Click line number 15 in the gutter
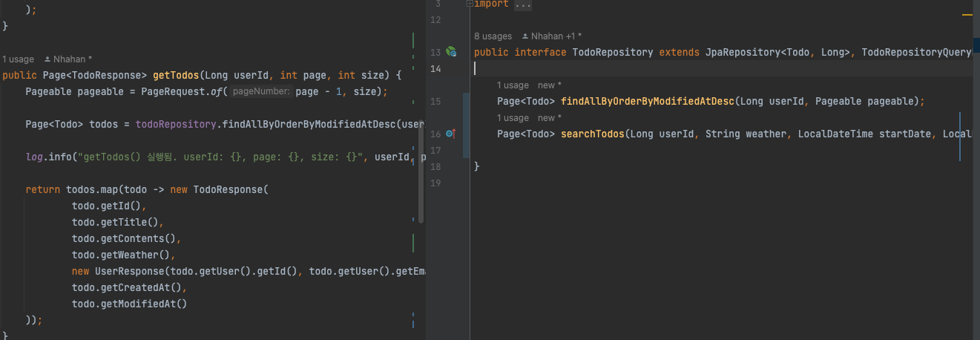The height and width of the screenshot is (340, 980). tap(435, 101)
